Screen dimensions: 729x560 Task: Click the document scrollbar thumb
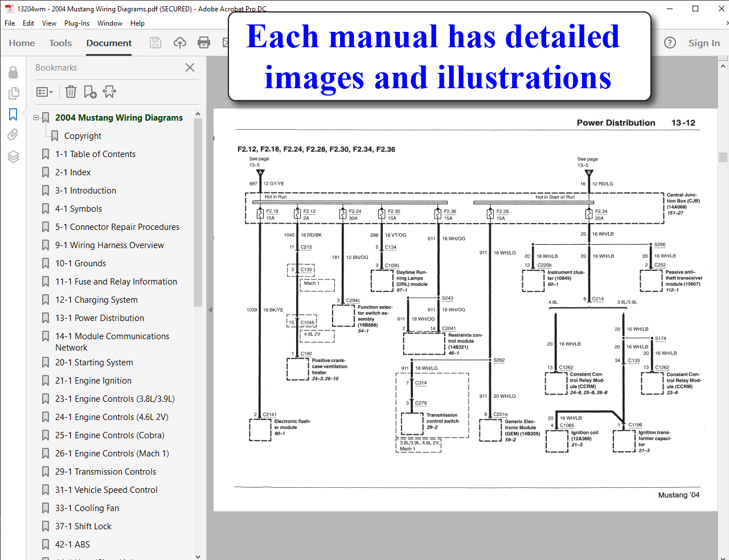pos(723,157)
